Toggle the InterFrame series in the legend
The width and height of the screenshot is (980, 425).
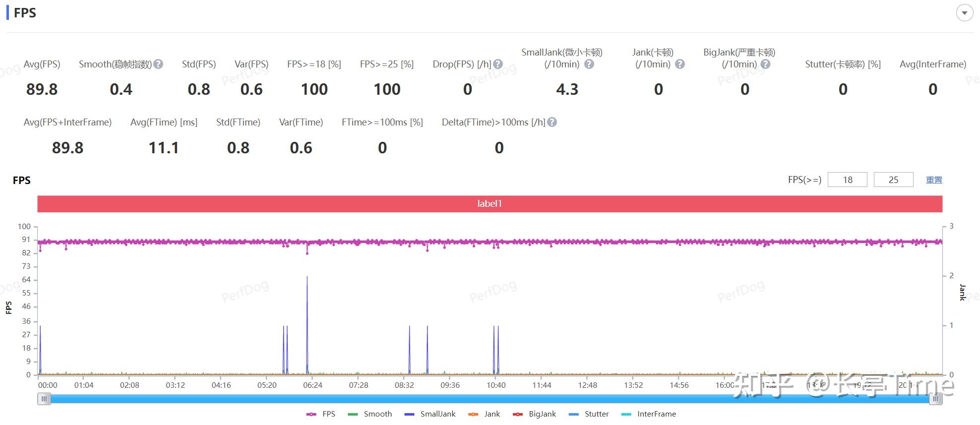point(649,414)
